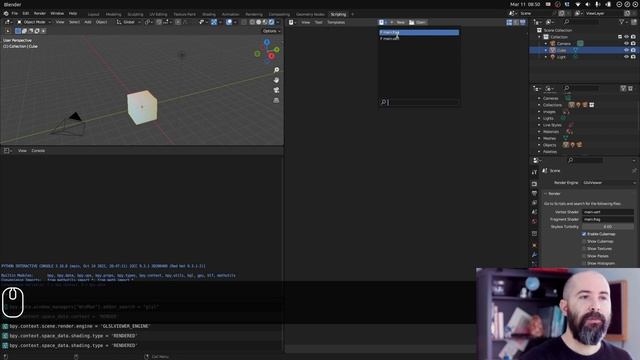Open the View menu in Python console
The height and width of the screenshot is (360, 640).
[x=22, y=151]
